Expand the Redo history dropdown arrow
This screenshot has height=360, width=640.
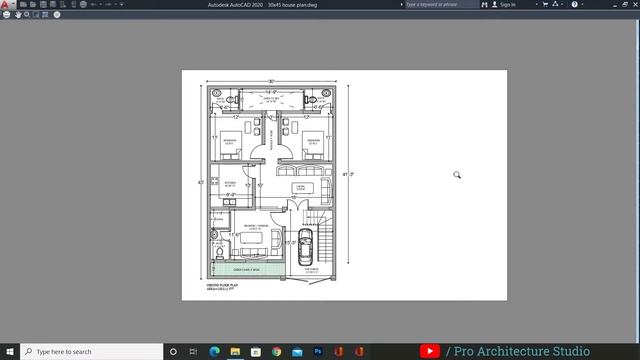tap(116, 4)
